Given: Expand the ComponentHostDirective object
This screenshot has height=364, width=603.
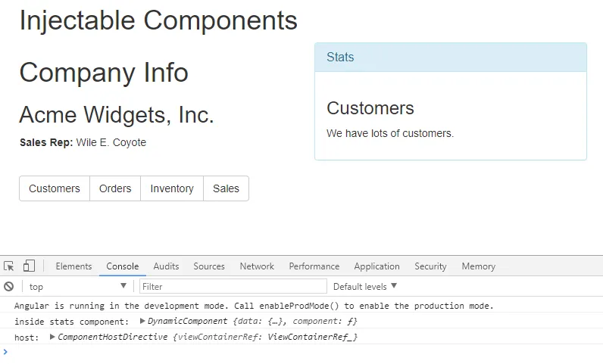Looking at the screenshot, I should [52, 337].
